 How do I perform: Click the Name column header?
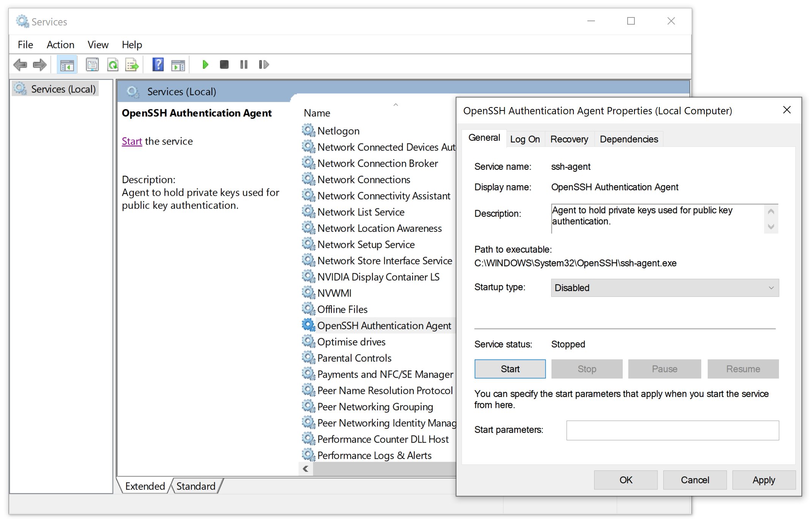point(317,113)
